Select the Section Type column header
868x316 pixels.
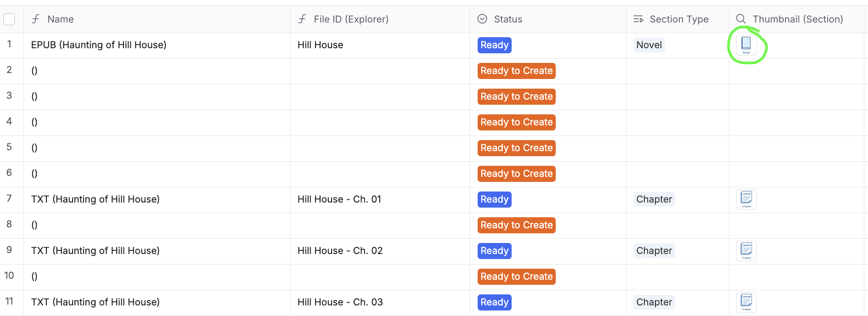[679, 19]
